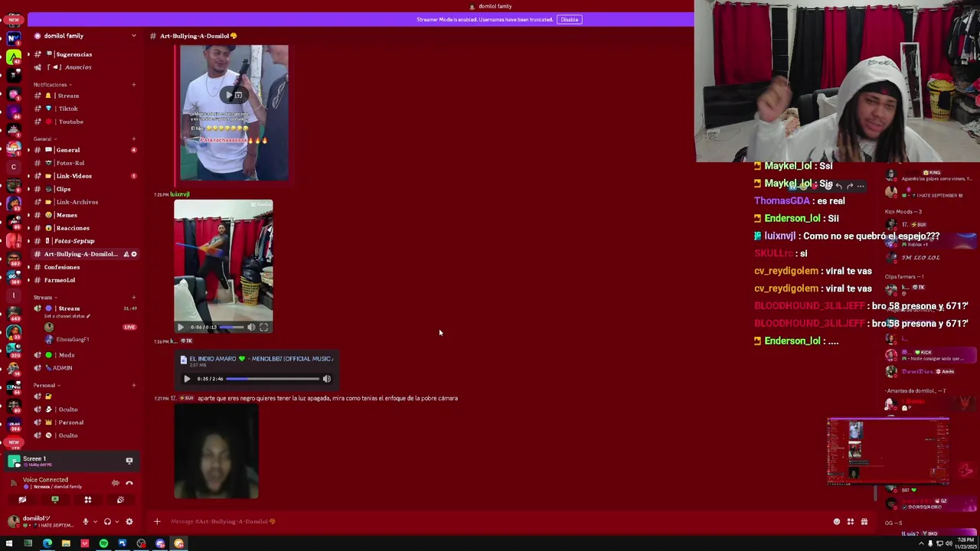The image size is (980, 551).
Task: Stop streaming Screen 1
Action: [x=129, y=461]
